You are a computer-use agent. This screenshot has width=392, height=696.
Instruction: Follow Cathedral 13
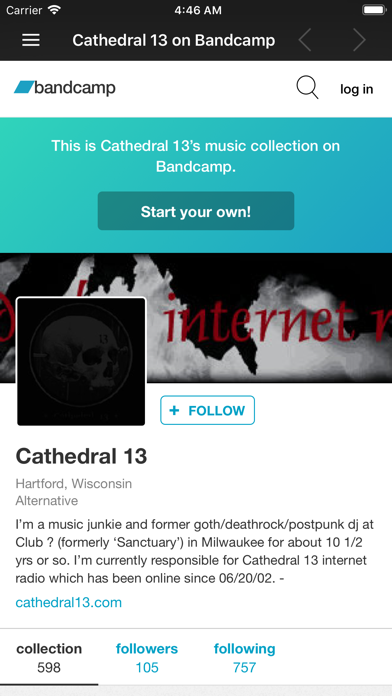207,410
